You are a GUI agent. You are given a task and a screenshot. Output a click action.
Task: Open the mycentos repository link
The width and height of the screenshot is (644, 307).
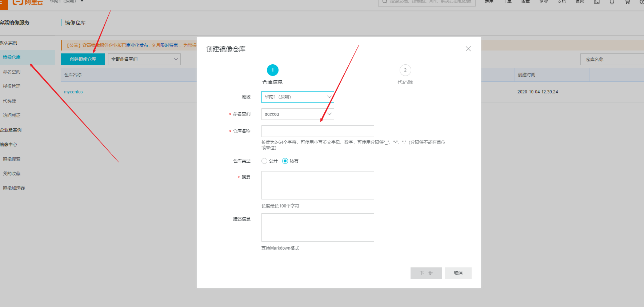(x=73, y=92)
